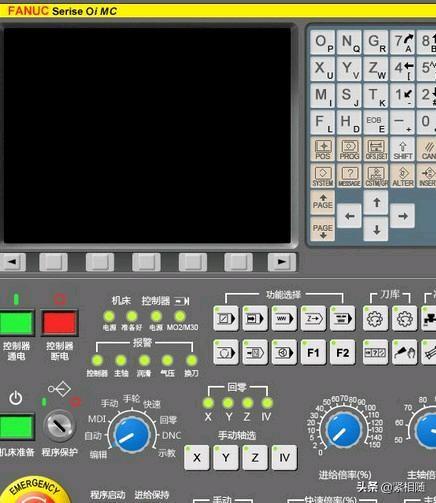The width and height of the screenshot is (436, 503).
Task: Click the second gear button under 刀库
Action: tap(404, 318)
